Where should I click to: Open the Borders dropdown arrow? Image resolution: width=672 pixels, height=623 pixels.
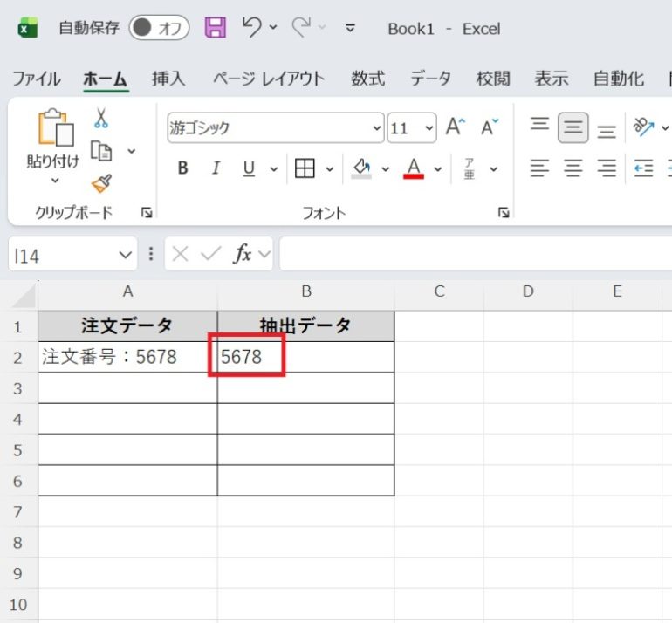[x=330, y=168]
